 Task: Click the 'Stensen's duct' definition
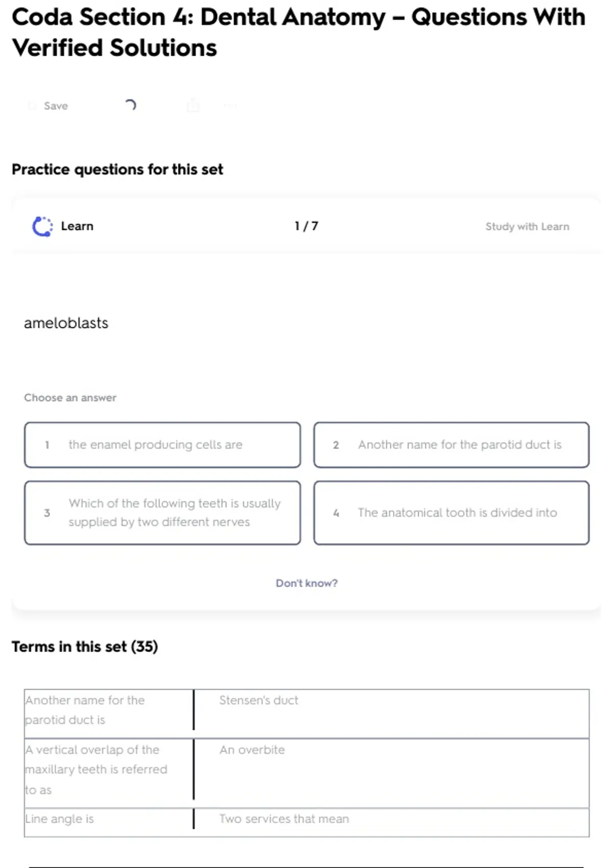(259, 701)
